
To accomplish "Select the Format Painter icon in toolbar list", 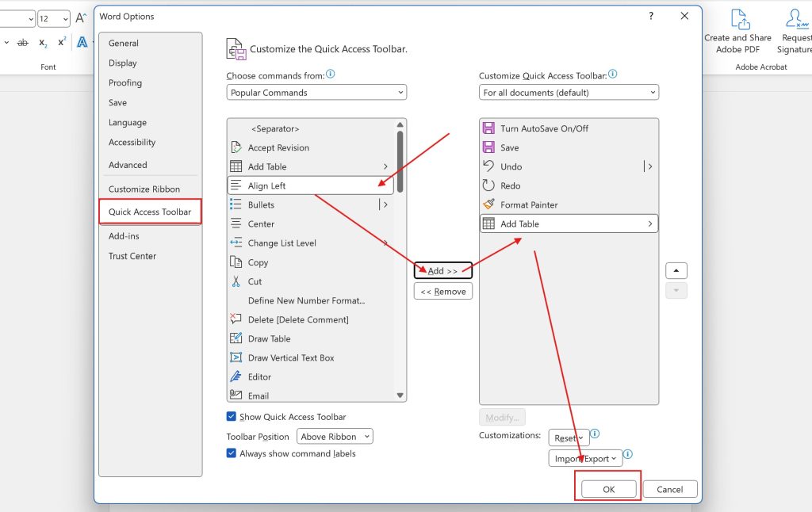I will coord(489,204).
